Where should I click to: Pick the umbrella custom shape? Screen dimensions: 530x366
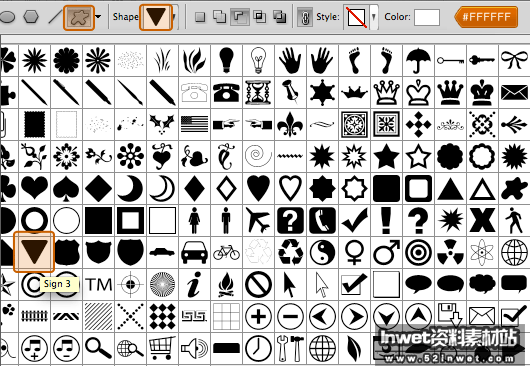click(x=418, y=60)
